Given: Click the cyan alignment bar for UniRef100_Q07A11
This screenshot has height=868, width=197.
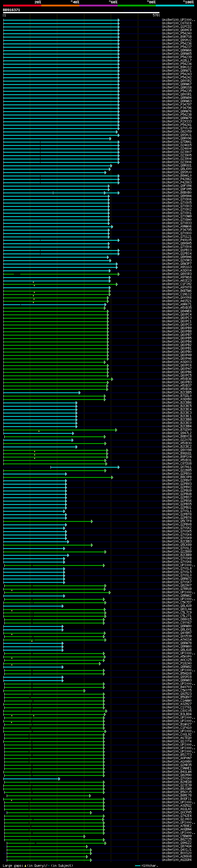Looking at the screenshot, I should click(85, 467).
